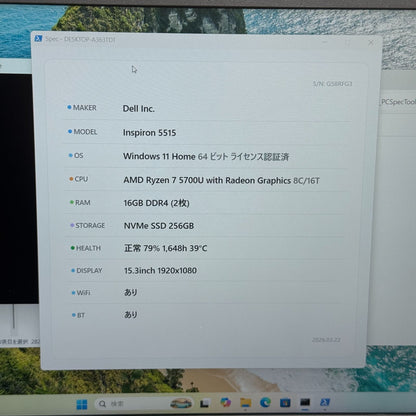Close the Spec window
The width and height of the screenshot is (416, 416).
tap(371, 43)
